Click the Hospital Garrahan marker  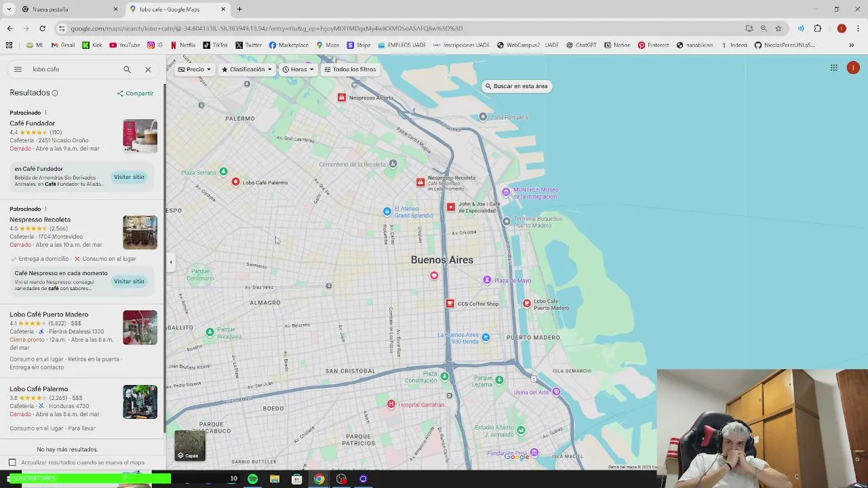391,404
